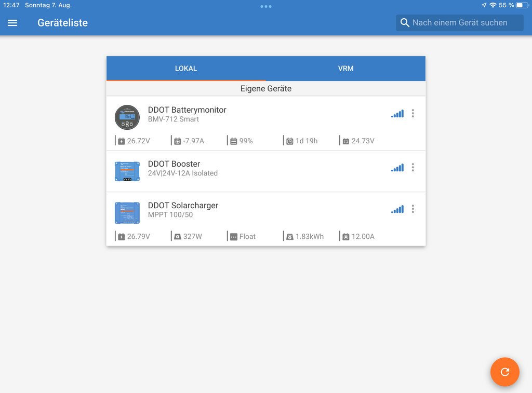Click the 12.00A reading
532x393 pixels.
point(363,237)
